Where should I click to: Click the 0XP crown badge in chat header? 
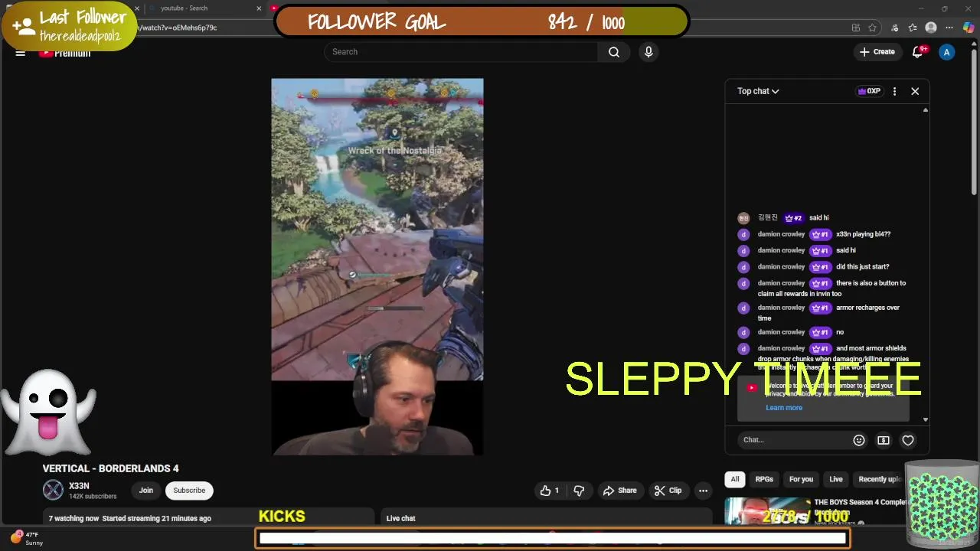click(x=869, y=91)
